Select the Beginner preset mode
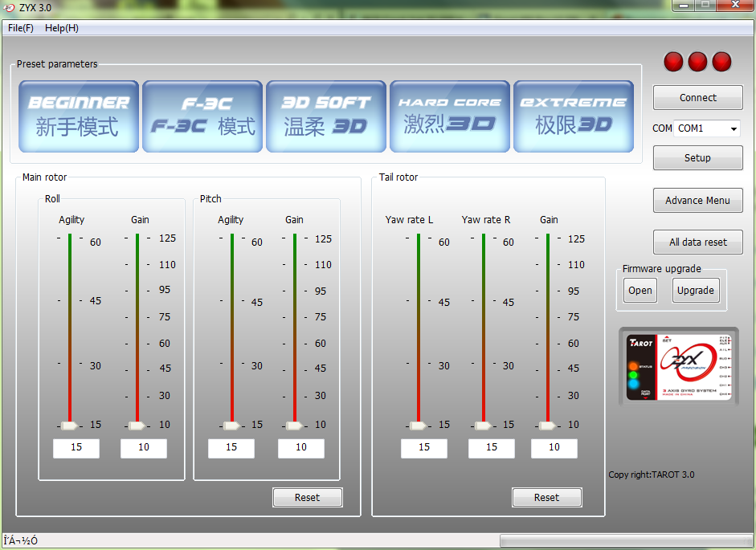Image resolution: width=756 pixels, height=550 pixels. (79, 116)
